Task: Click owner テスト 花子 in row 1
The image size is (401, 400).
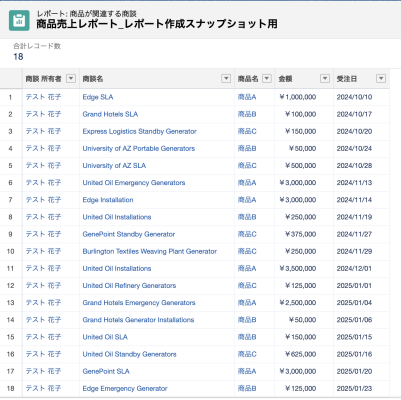Action: click(43, 97)
